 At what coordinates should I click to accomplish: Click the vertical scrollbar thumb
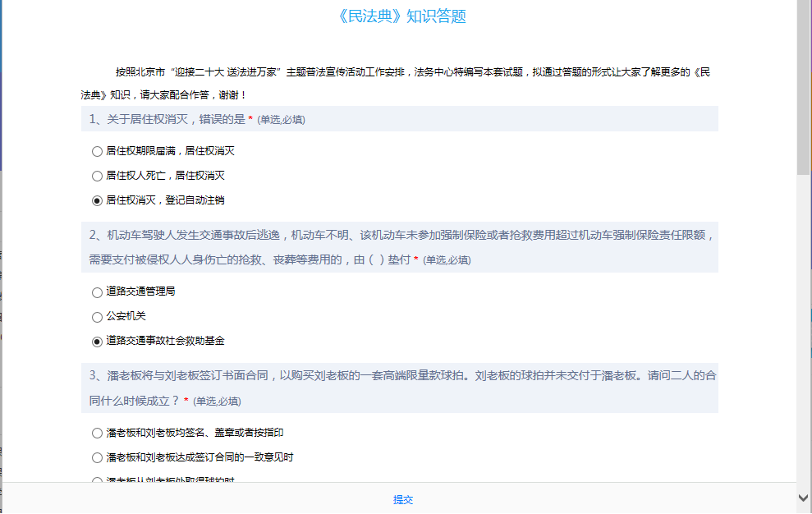pos(804,86)
